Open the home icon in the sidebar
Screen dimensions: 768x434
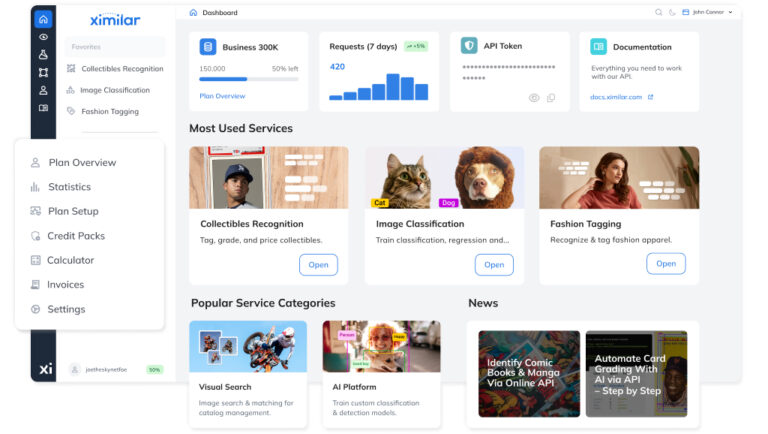(x=43, y=19)
